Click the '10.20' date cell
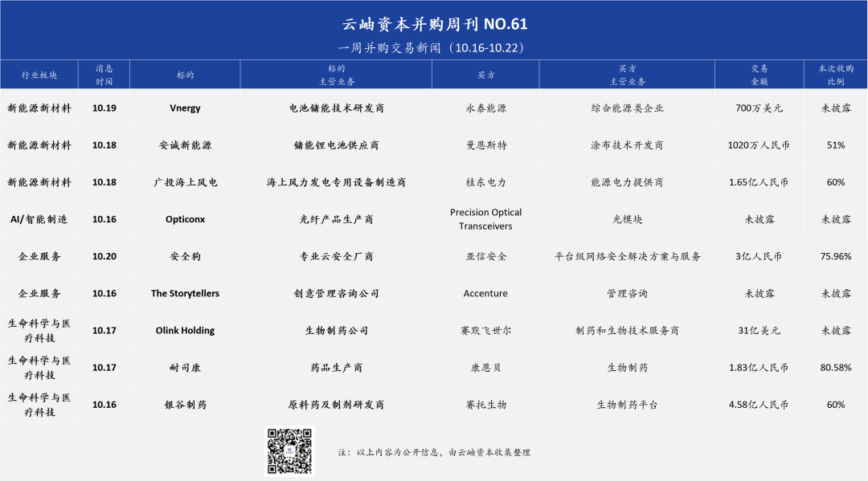The width and height of the screenshot is (868, 481). click(104, 256)
